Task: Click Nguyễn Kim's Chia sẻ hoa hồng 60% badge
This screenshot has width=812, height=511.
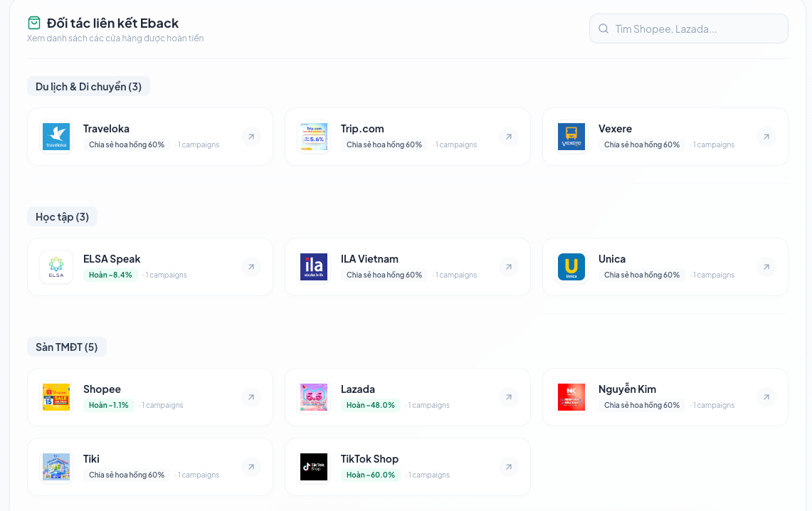Action: (642, 405)
